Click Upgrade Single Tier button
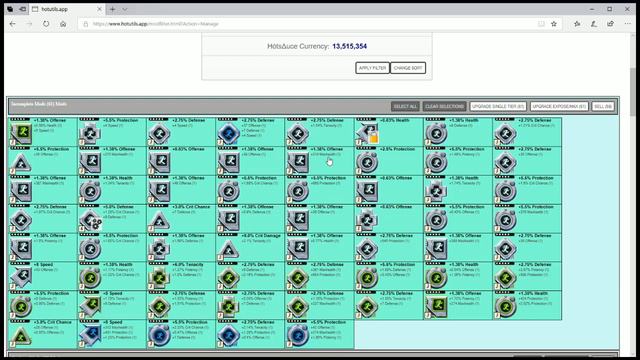The height and width of the screenshot is (360, 640). tap(498, 107)
